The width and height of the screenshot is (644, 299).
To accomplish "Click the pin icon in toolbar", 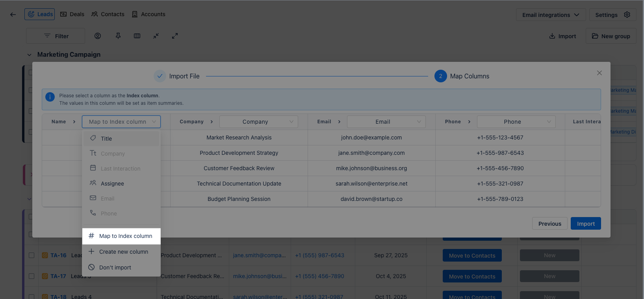I will 118,36.
